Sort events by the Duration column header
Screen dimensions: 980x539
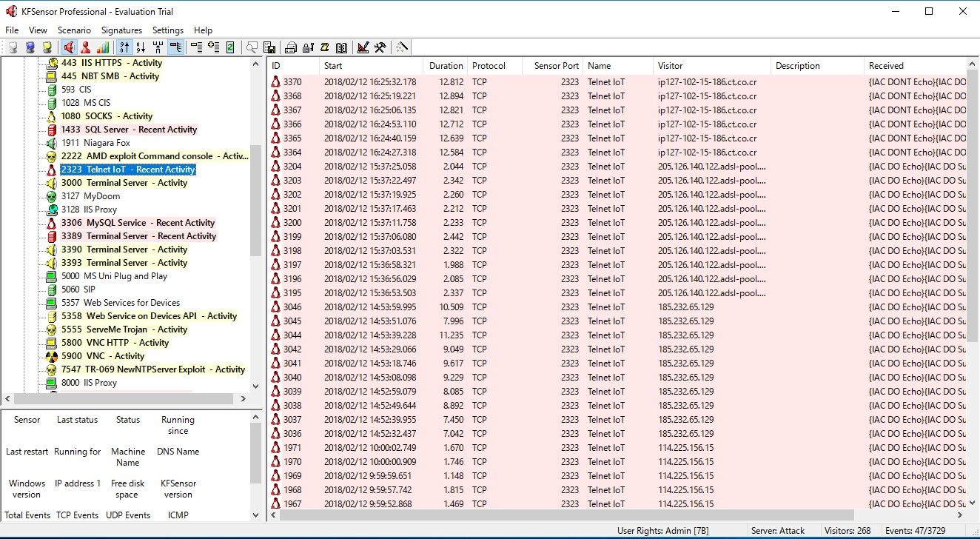pyautogui.click(x=446, y=66)
